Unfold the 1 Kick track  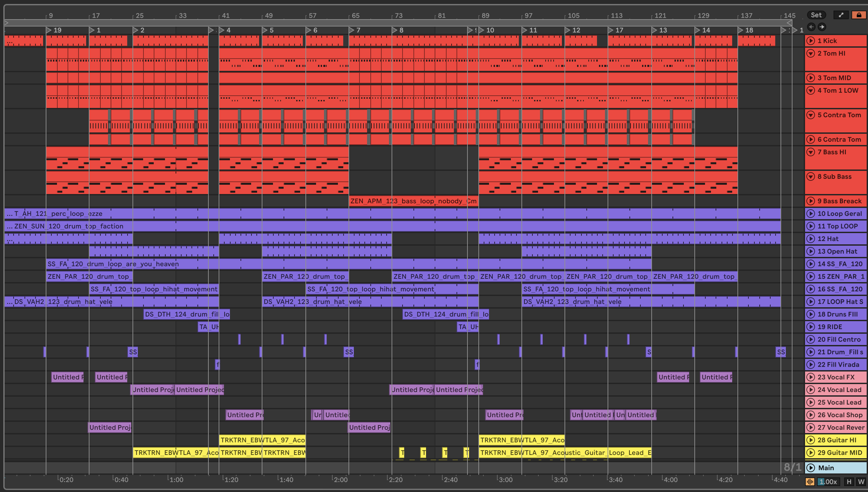811,41
